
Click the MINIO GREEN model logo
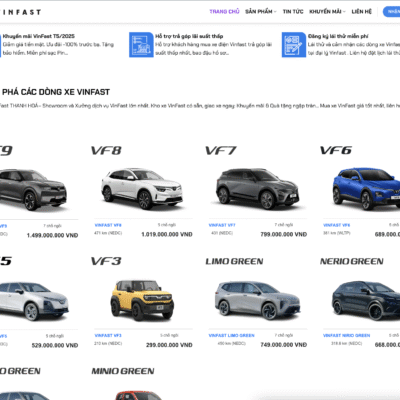click(123, 371)
